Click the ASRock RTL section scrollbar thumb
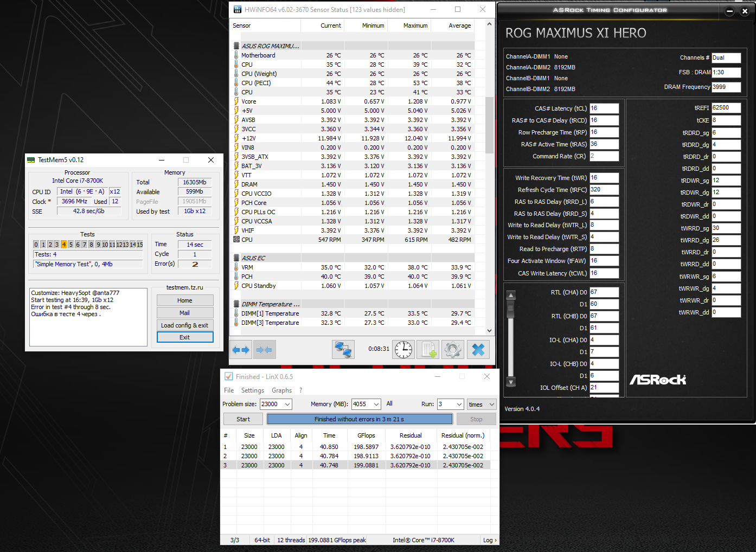 click(510, 310)
